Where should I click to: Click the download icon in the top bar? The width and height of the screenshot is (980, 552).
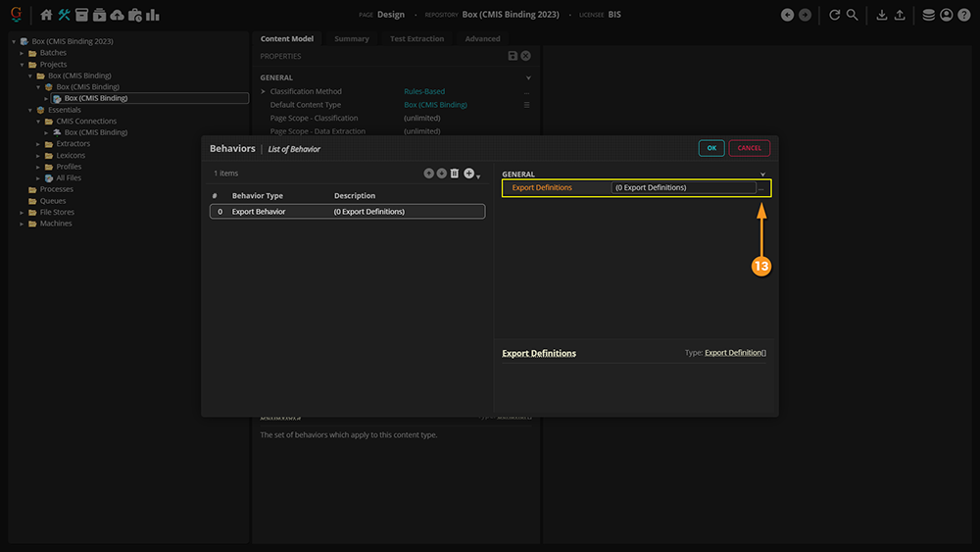[881, 15]
